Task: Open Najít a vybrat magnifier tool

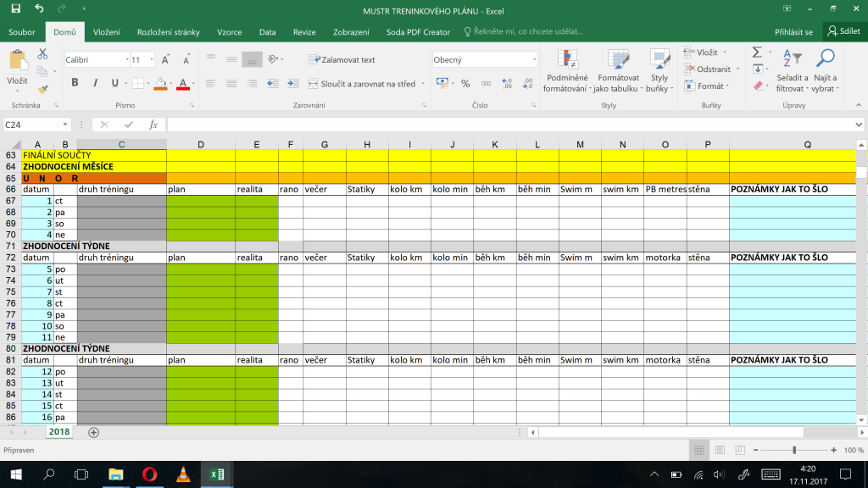Action: pos(825,71)
